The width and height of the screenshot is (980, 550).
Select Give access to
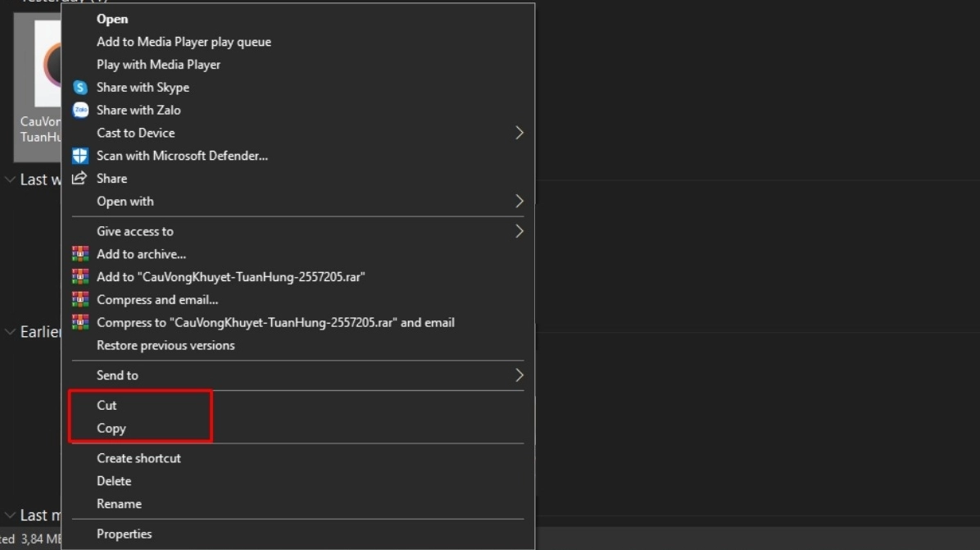point(297,231)
